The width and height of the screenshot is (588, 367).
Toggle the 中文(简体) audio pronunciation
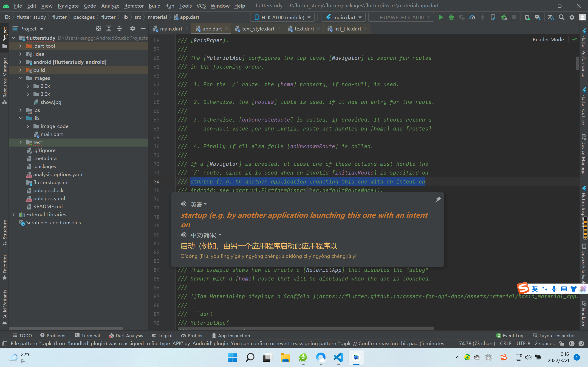183,235
